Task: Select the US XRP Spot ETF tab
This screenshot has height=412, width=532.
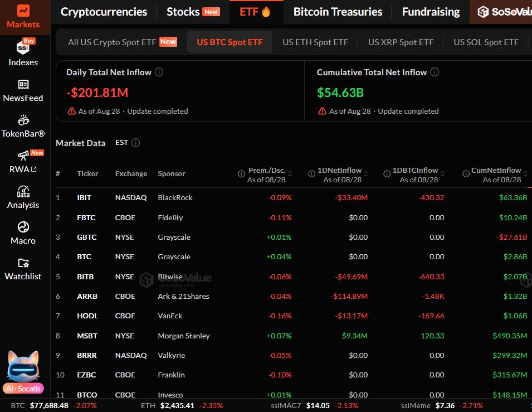Action: point(401,42)
